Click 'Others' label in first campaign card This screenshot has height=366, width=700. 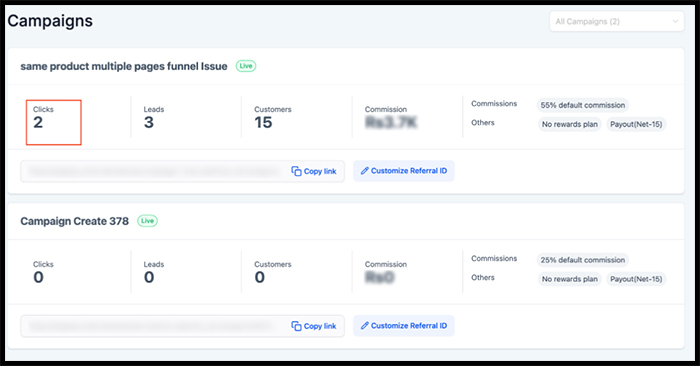[483, 123]
